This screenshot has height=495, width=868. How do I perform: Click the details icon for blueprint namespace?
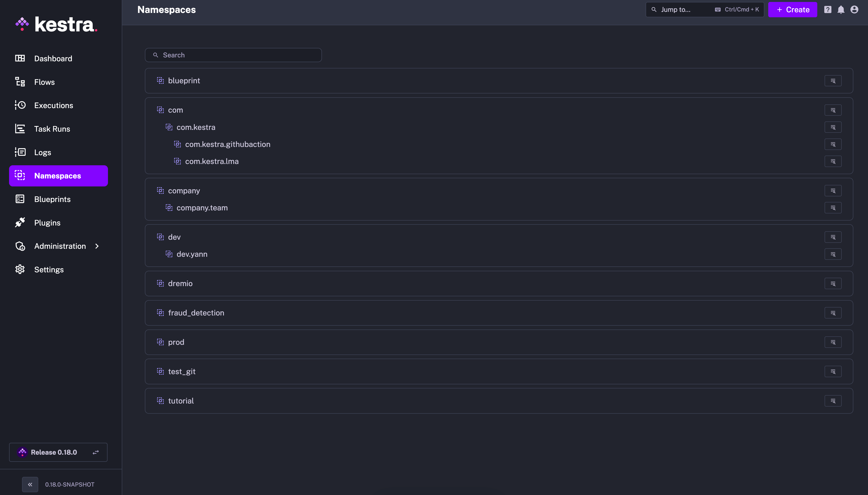(x=833, y=81)
